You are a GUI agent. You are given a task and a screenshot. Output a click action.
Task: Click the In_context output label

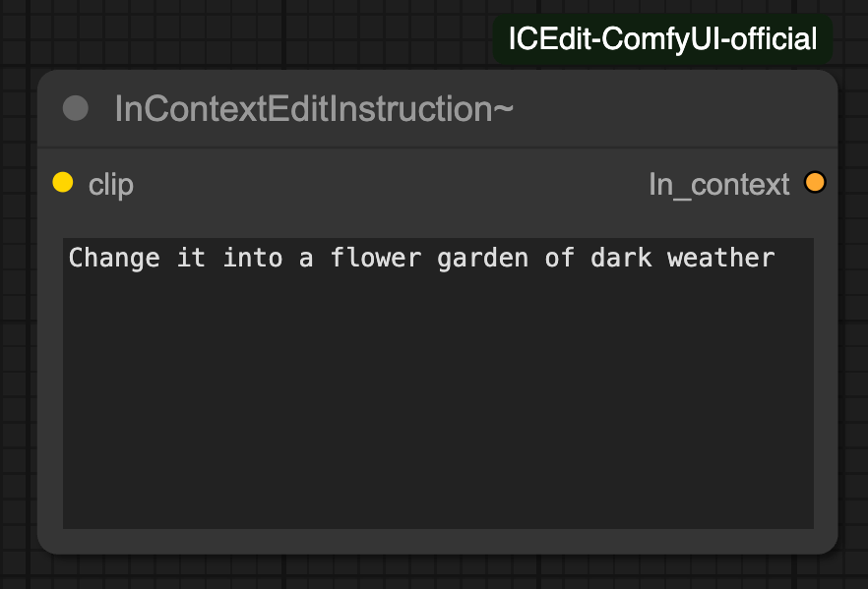(719, 185)
